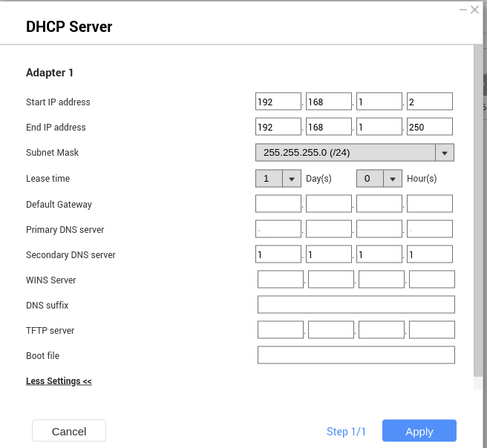Click second octet of TFTP server
The height and width of the screenshot is (448, 487).
[x=331, y=330]
